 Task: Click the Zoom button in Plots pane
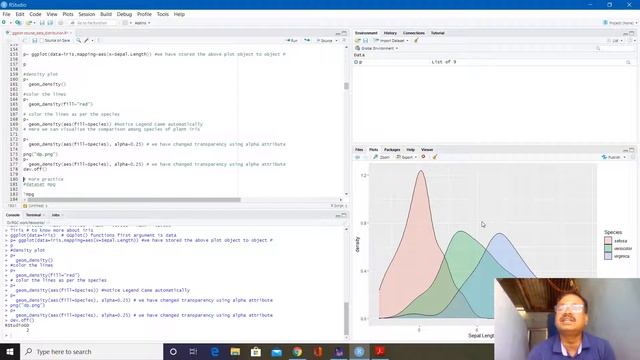[x=382, y=157]
